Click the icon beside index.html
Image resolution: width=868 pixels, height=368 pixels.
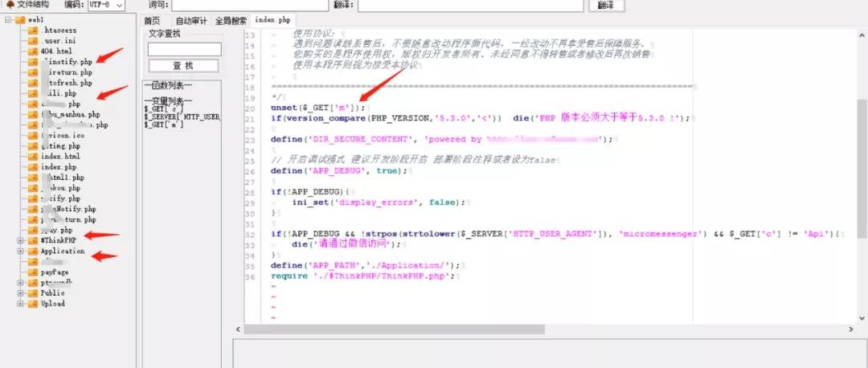tap(33, 157)
